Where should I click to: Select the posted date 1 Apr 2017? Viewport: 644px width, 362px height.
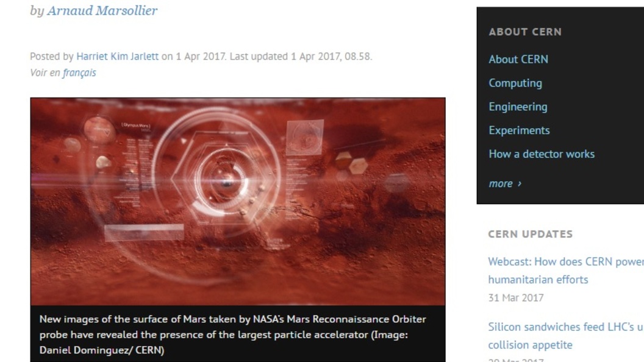tap(201, 56)
